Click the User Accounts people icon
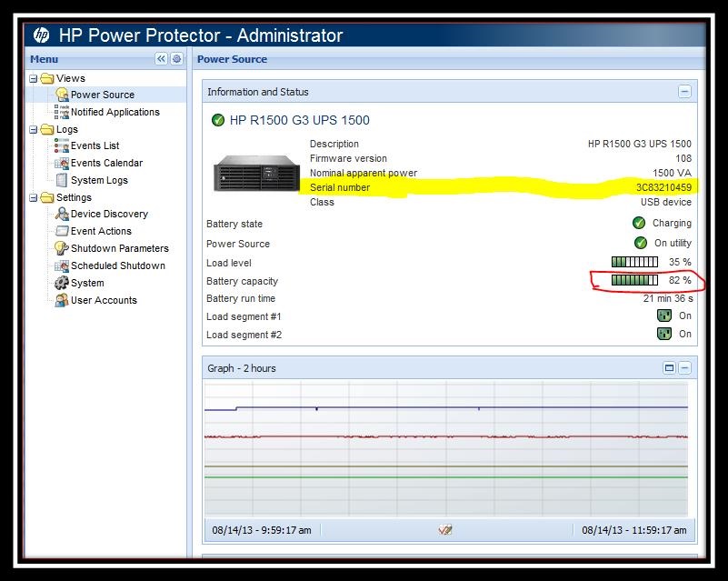Viewport: 728px width, 581px height. pos(61,300)
